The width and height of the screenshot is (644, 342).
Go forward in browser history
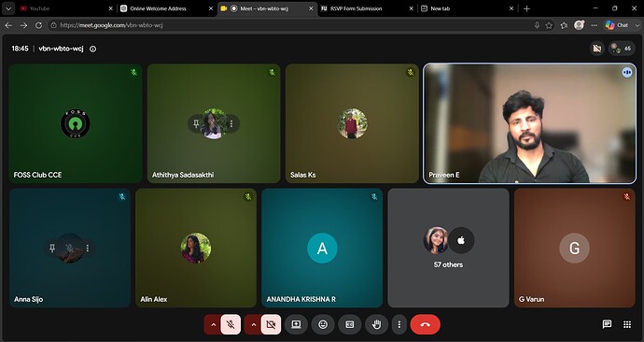click(24, 25)
